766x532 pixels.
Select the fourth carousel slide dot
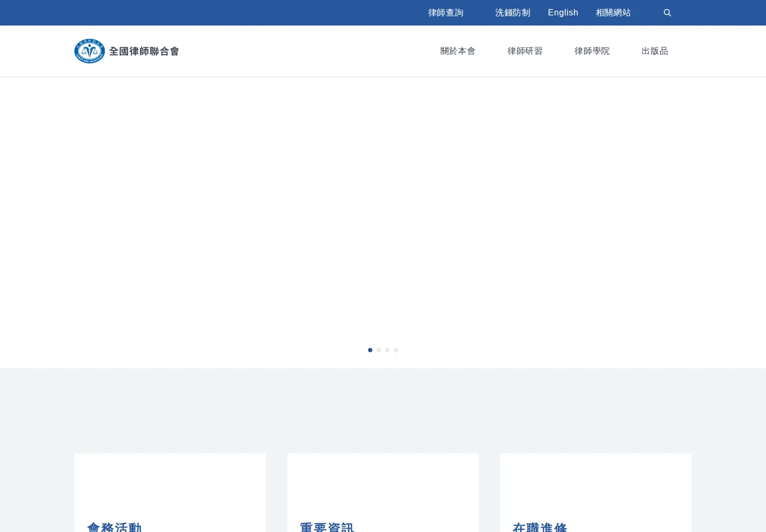point(396,350)
